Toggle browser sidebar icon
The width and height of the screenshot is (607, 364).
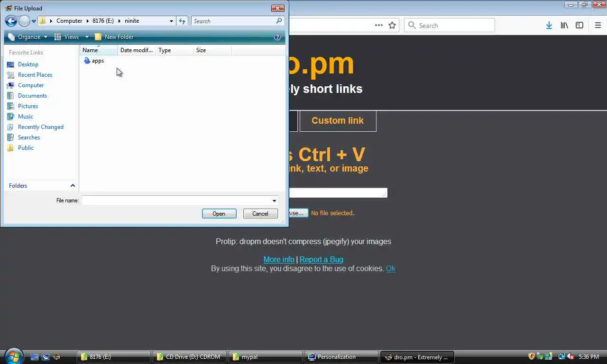coord(579,26)
